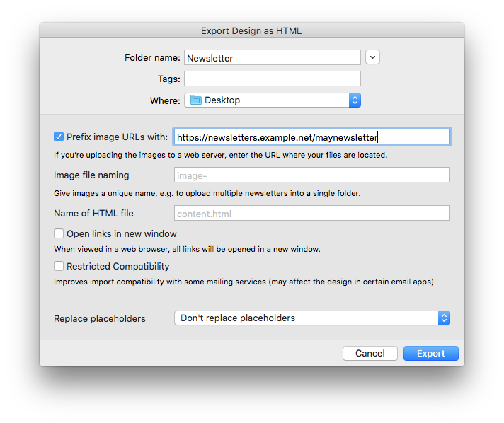Screen dimensions: 504x423
Task: Select the Desktop location popup
Action: tap(273, 100)
